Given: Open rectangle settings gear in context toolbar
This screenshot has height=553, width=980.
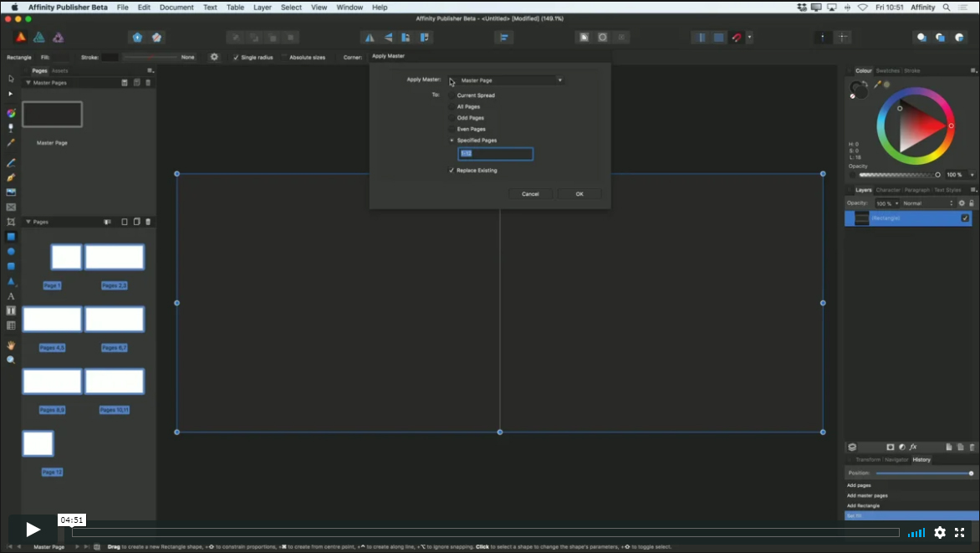Looking at the screenshot, I should [214, 57].
